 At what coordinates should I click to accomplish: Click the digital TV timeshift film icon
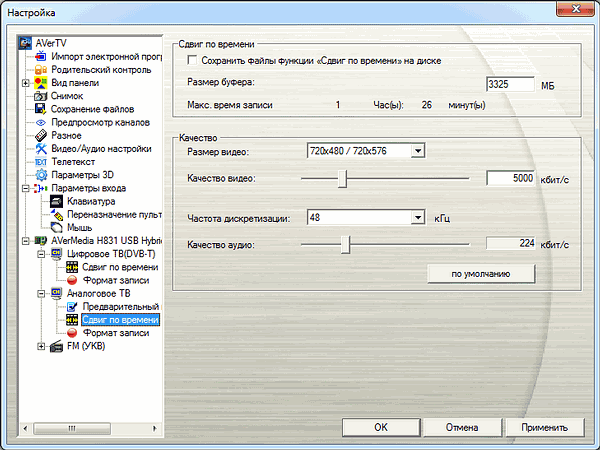click(x=72, y=267)
